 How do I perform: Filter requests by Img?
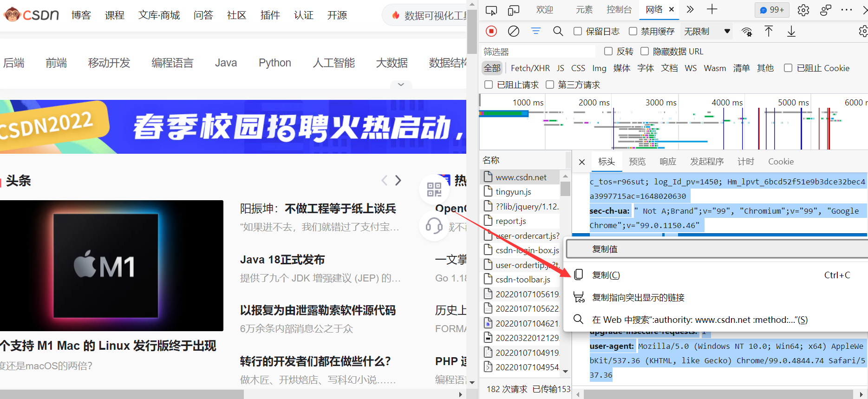coord(599,68)
